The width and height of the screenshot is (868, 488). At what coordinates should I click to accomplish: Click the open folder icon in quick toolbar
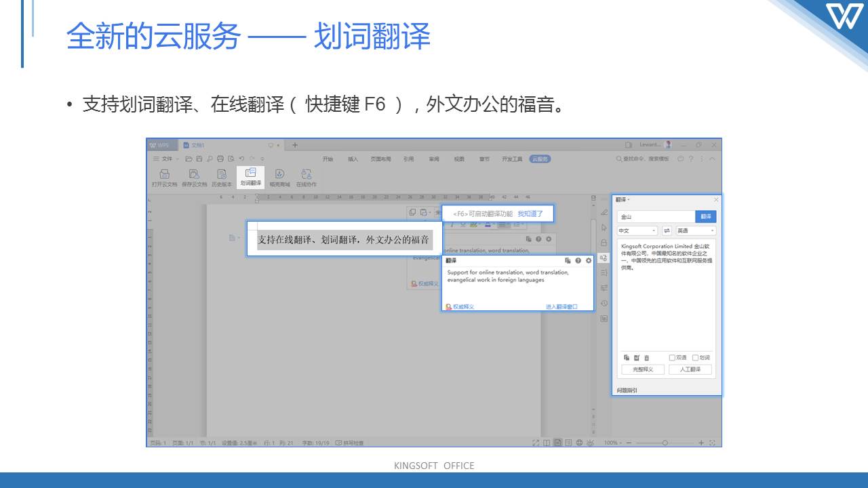(x=189, y=159)
